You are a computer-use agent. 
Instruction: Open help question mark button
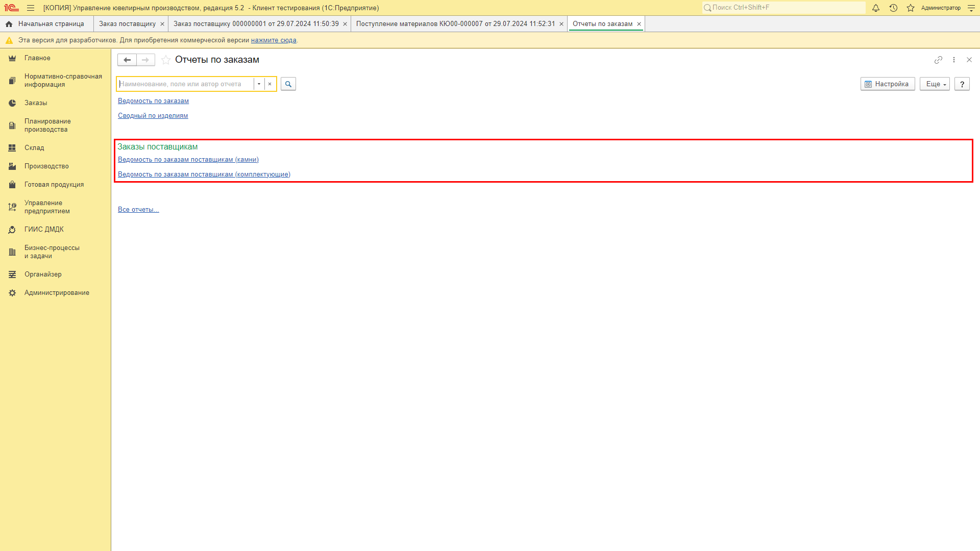click(x=962, y=84)
